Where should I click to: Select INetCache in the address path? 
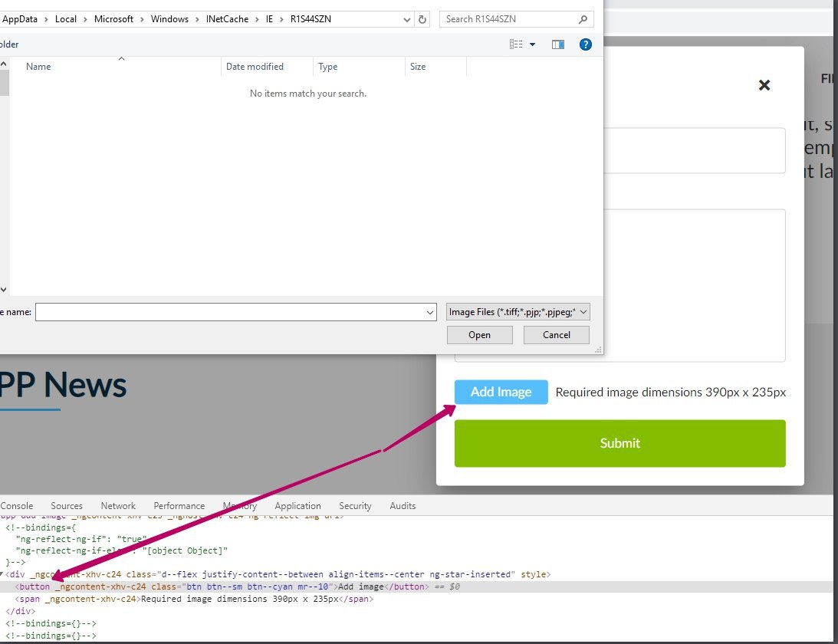pos(227,19)
